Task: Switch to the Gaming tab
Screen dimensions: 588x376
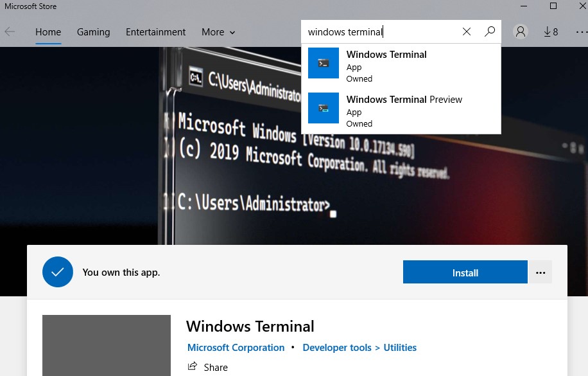Action: pyautogui.click(x=93, y=32)
